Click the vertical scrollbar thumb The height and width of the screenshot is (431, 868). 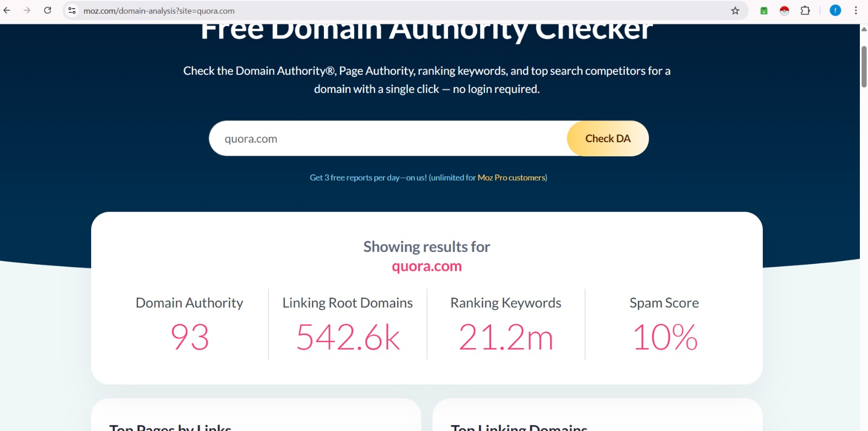864,66
